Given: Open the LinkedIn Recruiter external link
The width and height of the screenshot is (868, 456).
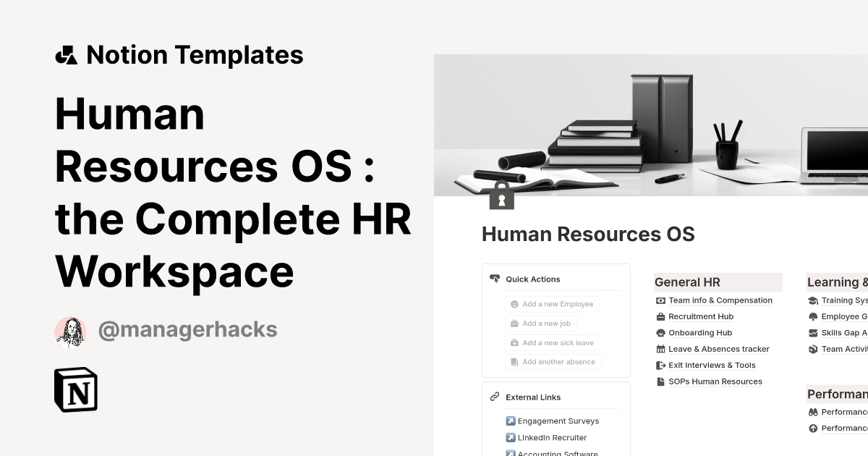Looking at the screenshot, I should coord(552,437).
